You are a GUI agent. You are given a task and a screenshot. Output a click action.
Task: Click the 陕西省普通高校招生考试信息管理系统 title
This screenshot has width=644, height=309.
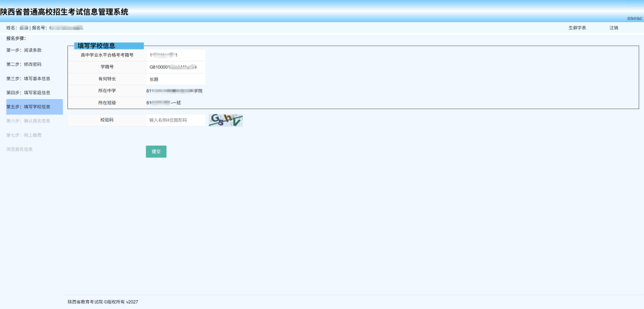pyautogui.click(x=64, y=12)
